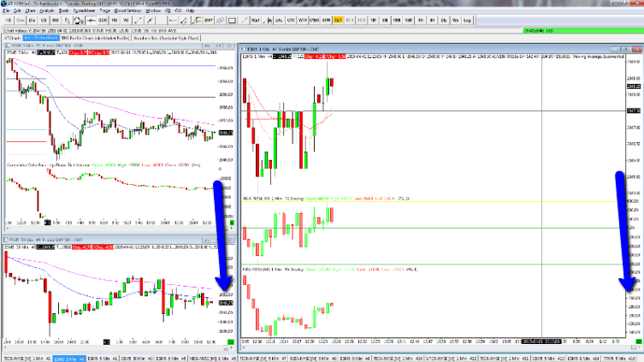Open the Analysis menu
The image size is (644, 362).
tap(47, 10)
